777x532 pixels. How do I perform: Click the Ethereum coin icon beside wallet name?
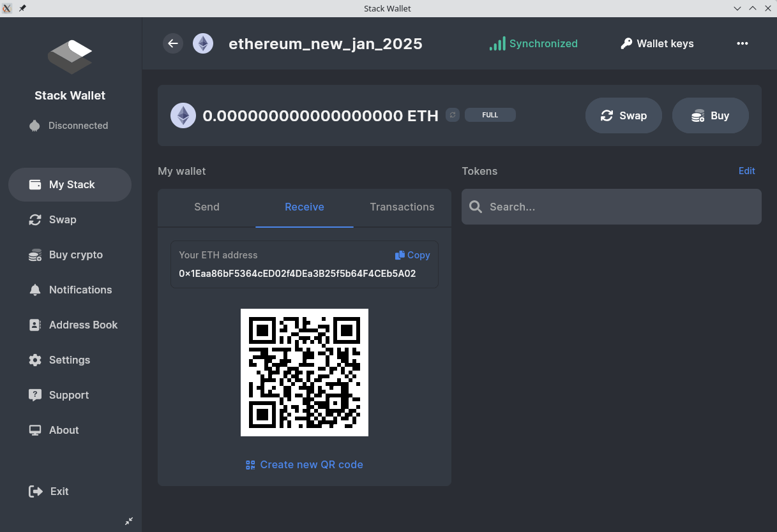click(x=203, y=43)
